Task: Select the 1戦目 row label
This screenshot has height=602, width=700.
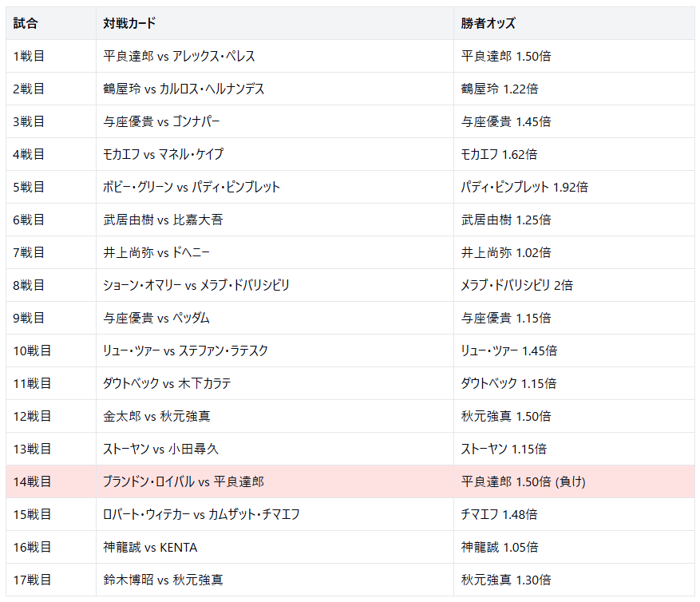Action: [29, 56]
